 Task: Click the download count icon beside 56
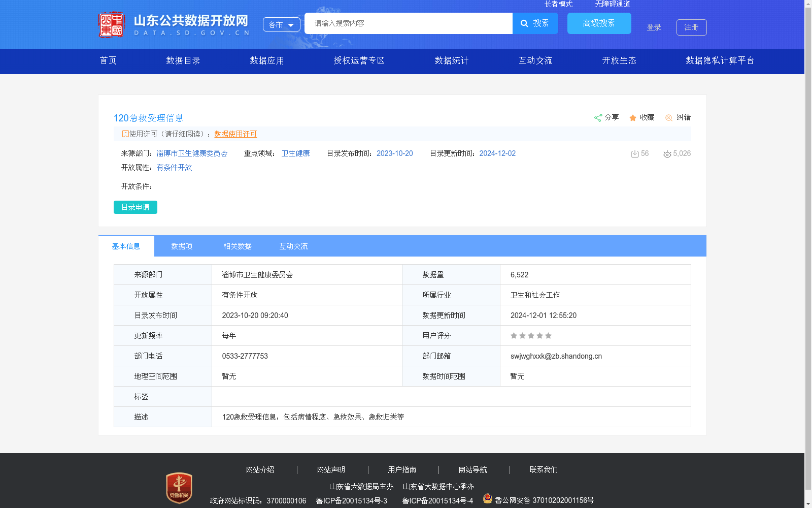pos(634,154)
